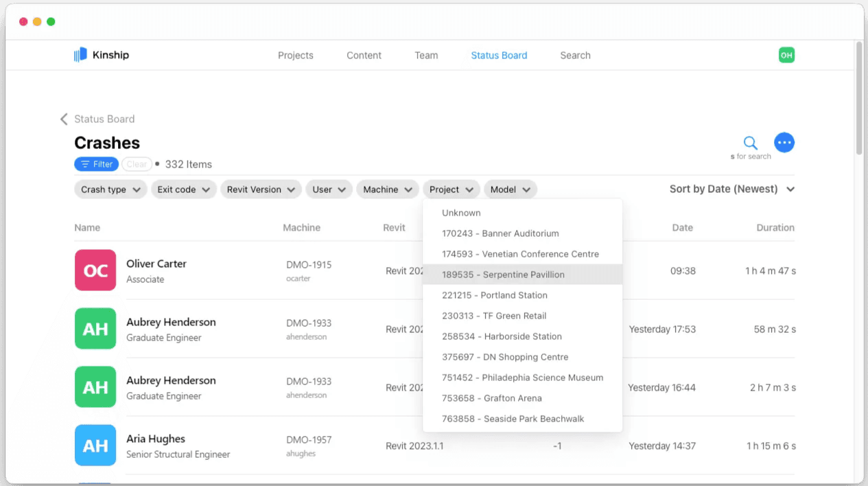Open the search magnifier icon
This screenshot has width=868, height=486.
(x=751, y=143)
